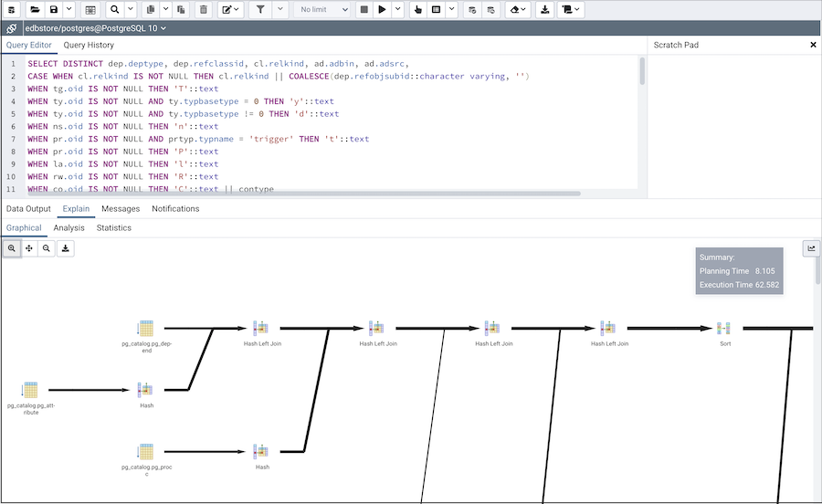822x504 pixels.
Task: Expand the Execute options dropdown arrow
Action: tap(397, 9)
